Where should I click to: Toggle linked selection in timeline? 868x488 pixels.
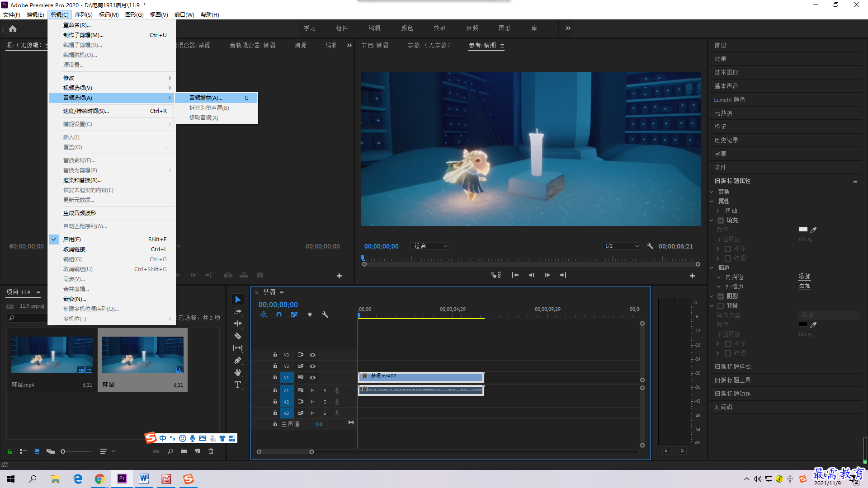(294, 314)
